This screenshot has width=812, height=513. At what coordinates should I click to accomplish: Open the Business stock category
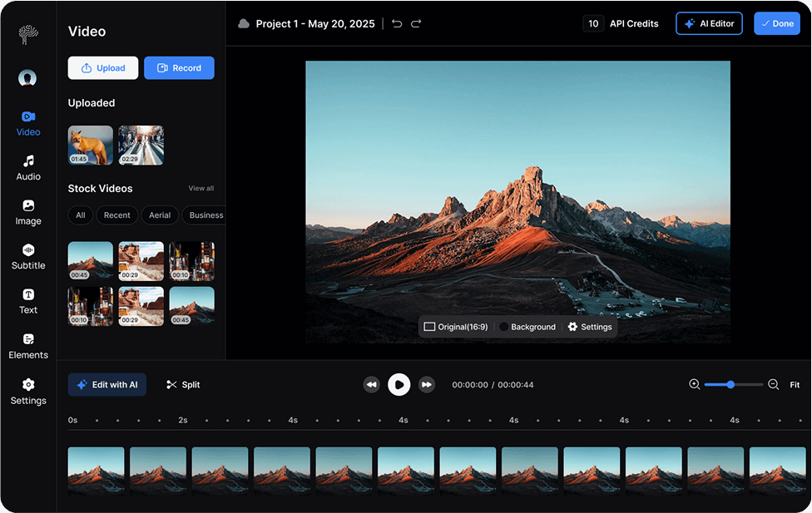click(x=204, y=215)
